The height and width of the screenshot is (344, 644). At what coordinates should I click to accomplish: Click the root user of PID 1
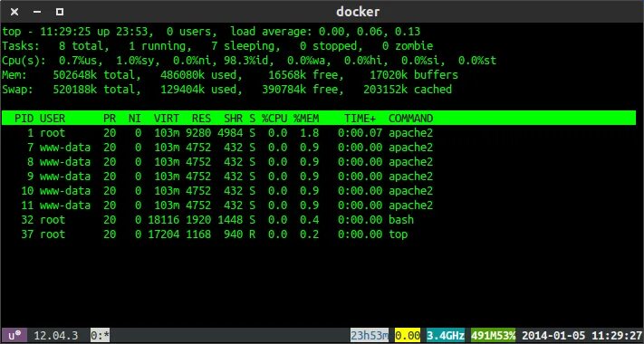[x=53, y=133]
